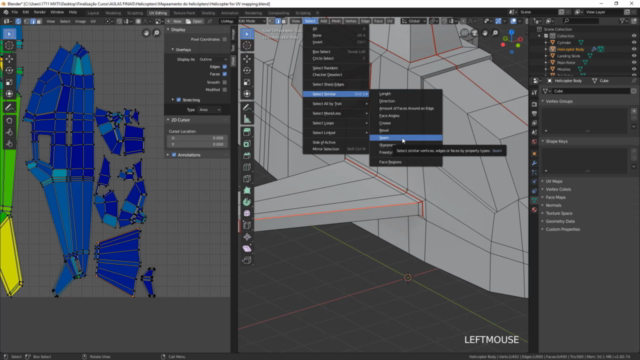
Task: Open the Global transform orientation dropdown
Action: pyautogui.click(x=413, y=21)
